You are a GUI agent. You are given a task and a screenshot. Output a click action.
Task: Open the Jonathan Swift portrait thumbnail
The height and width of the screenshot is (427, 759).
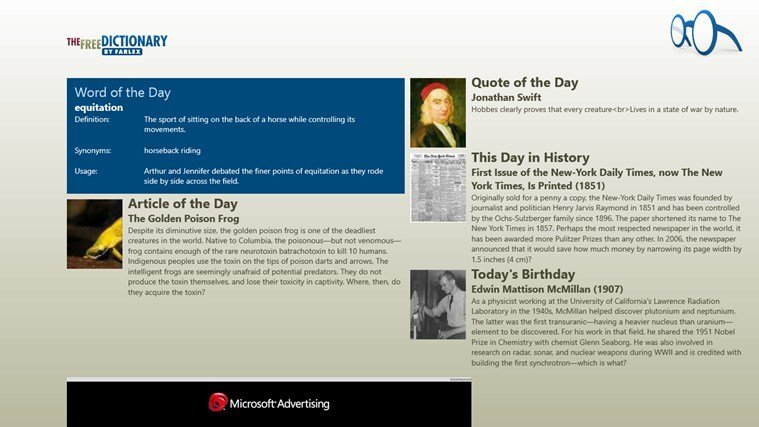pyautogui.click(x=438, y=113)
